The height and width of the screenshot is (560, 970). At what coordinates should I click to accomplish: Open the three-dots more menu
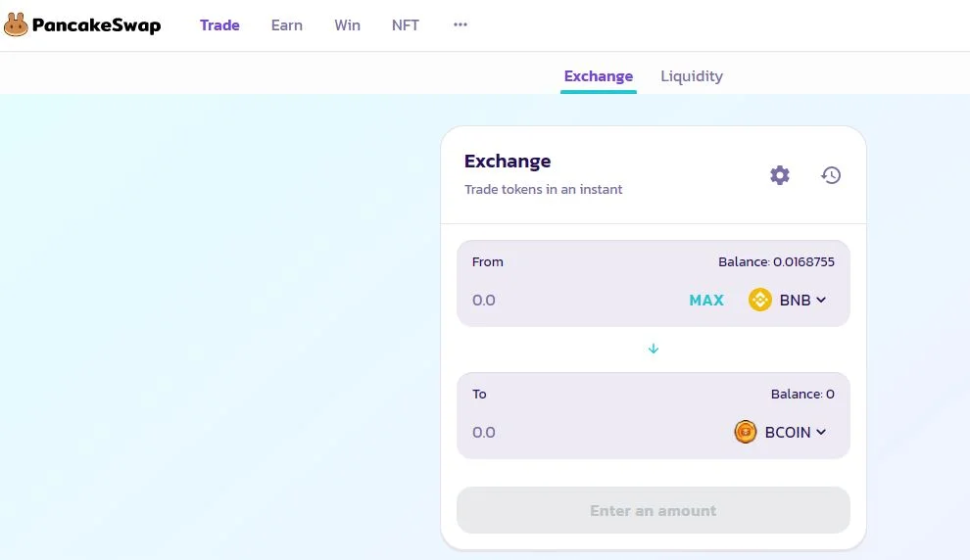tap(461, 24)
